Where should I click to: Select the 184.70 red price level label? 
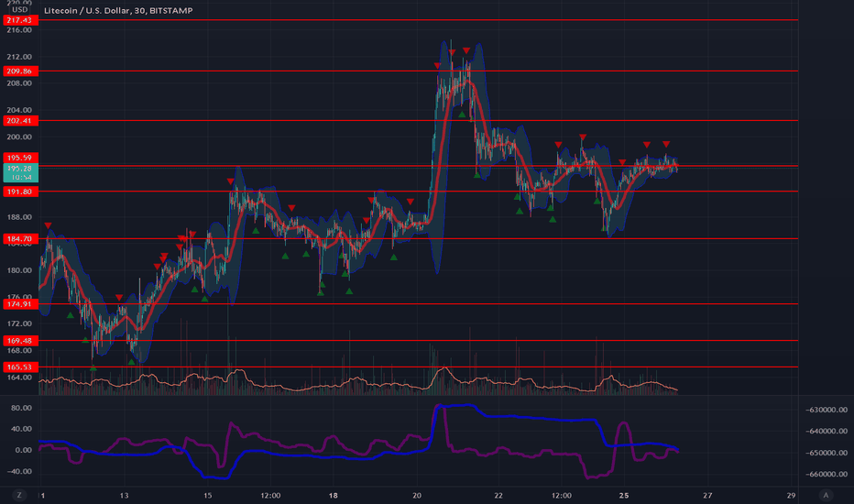point(20,238)
